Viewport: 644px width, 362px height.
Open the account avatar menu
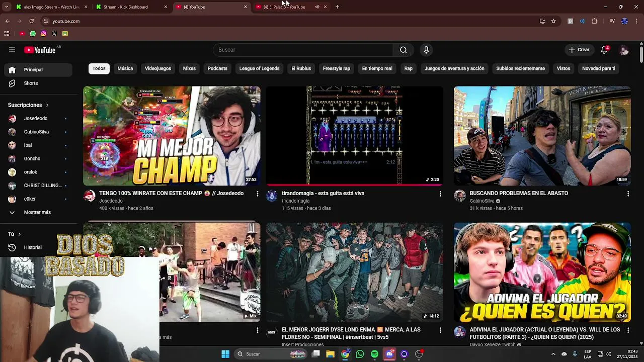coord(624,50)
